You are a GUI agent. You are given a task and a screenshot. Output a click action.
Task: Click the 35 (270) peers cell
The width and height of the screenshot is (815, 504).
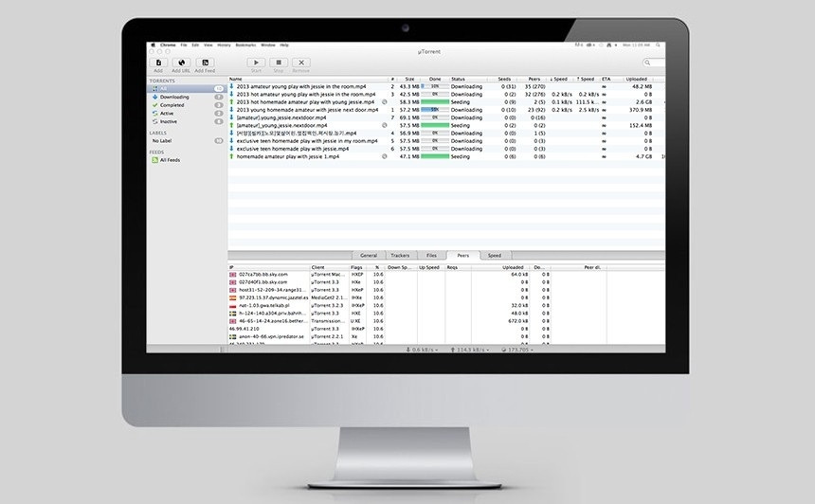tap(534, 86)
